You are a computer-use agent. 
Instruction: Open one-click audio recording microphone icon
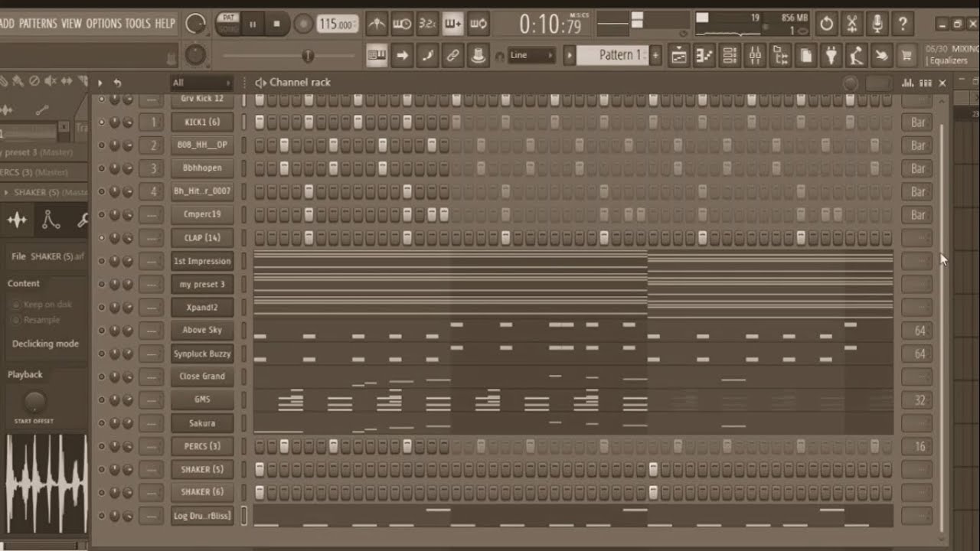click(877, 24)
